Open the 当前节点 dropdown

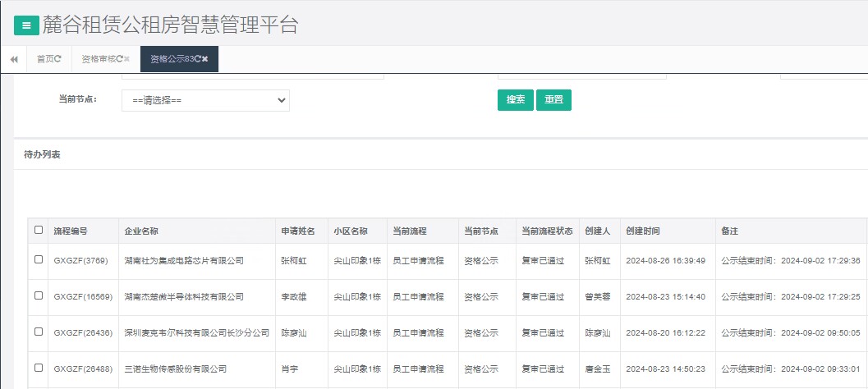click(x=205, y=101)
